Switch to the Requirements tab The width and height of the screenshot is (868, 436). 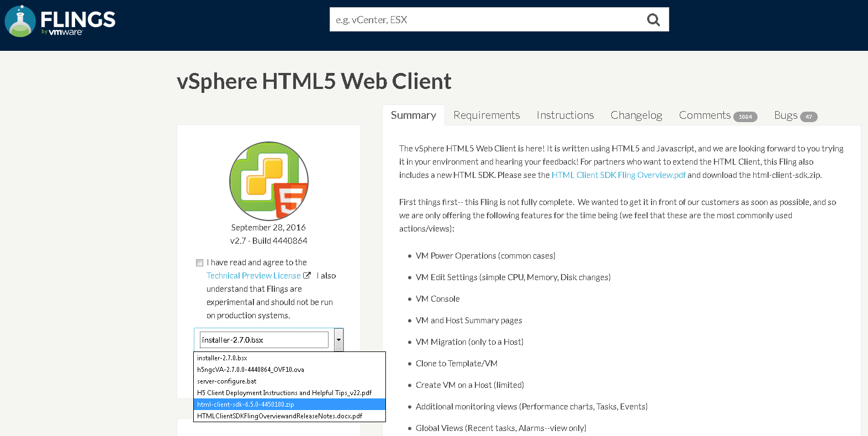[x=486, y=115]
